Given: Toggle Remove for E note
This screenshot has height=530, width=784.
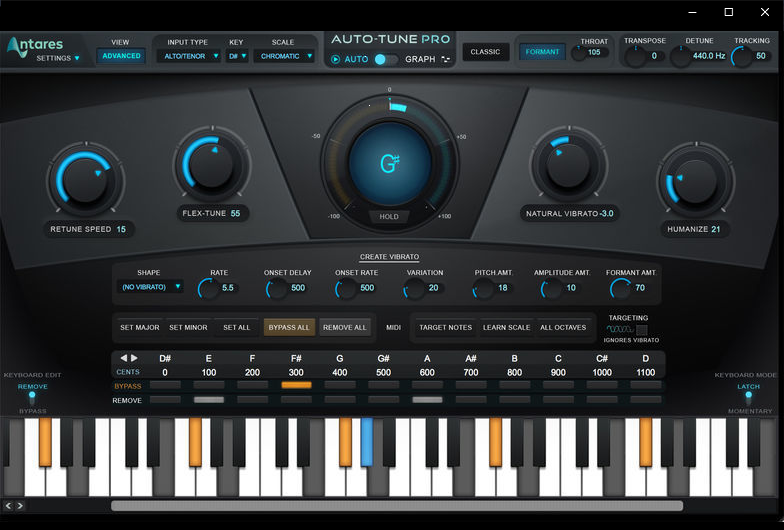Looking at the screenshot, I should 208,400.
